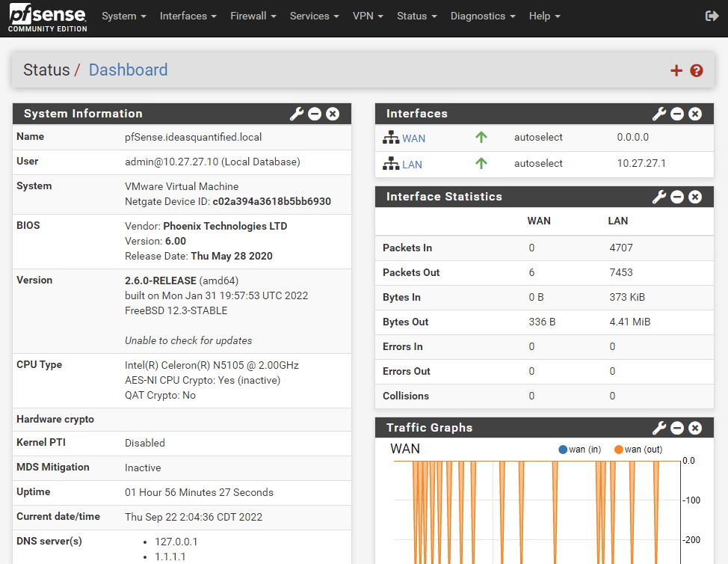Viewport: 728px width, 564px height.
Task: Click the red plus icon to add widgets
Action: [x=676, y=70]
